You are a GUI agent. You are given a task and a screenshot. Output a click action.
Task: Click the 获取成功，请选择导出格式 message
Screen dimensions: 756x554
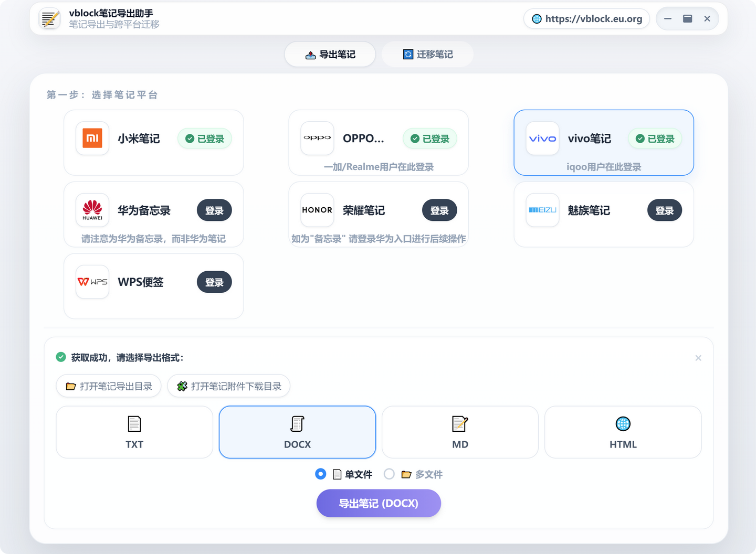click(128, 358)
